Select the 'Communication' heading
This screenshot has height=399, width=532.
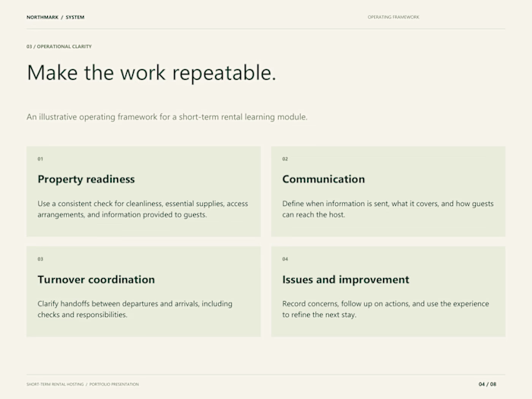pyautogui.click(x=324, y=179)
